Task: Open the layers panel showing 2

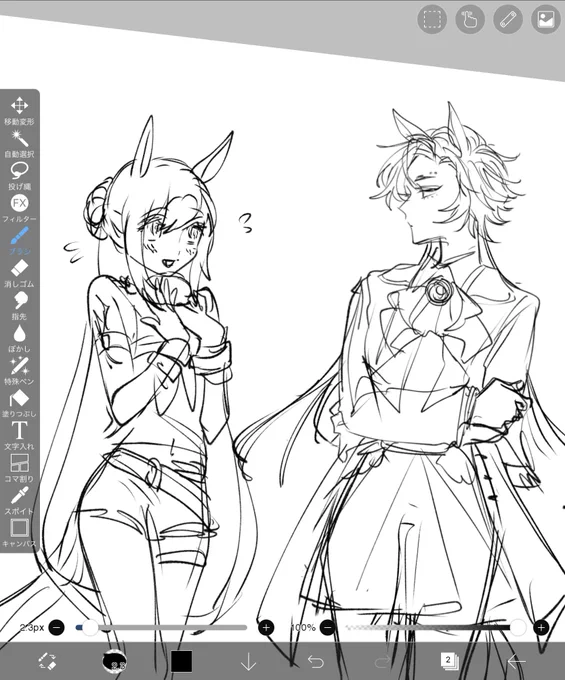Action: pyautogui.click(x=449, y=661)
